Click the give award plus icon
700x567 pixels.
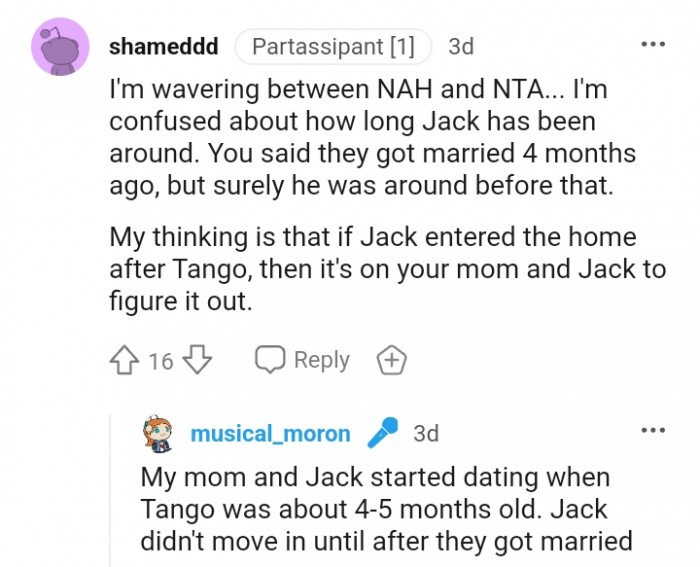391,360
